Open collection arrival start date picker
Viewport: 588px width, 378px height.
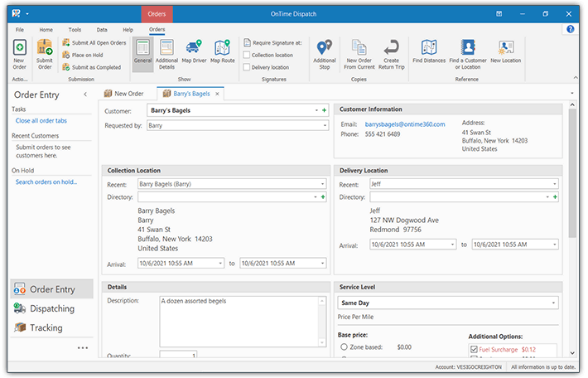coord(220,264)
